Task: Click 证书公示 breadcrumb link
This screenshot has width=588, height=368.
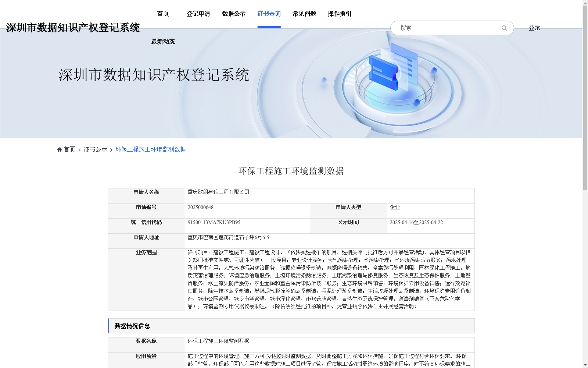Action: click(x=95, y=149)
